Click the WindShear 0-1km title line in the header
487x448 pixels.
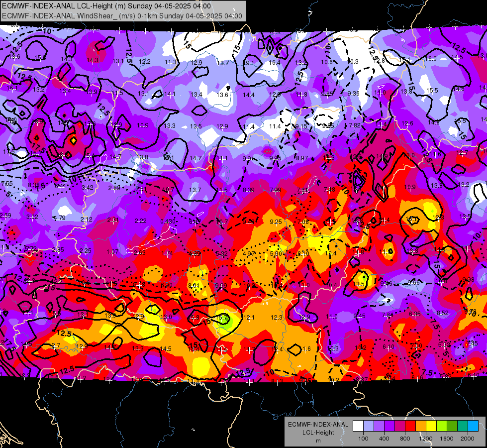pyautogui.click(x=122, y=16)
